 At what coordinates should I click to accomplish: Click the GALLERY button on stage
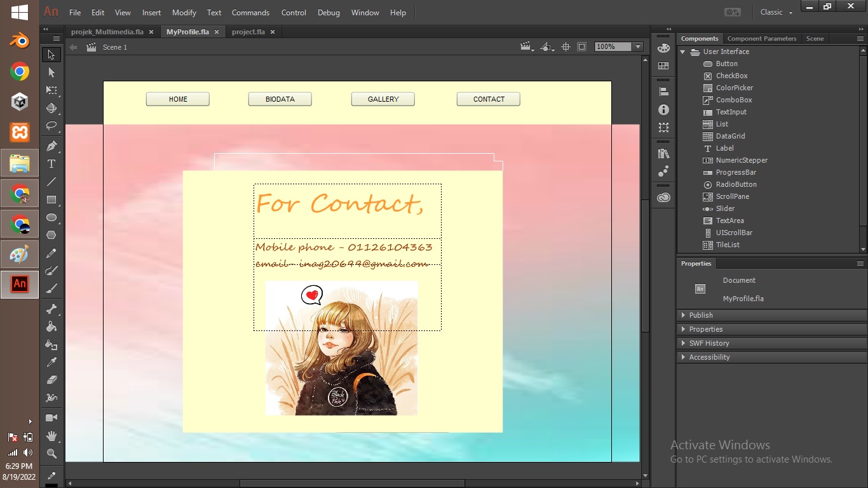tap(383, 99)
